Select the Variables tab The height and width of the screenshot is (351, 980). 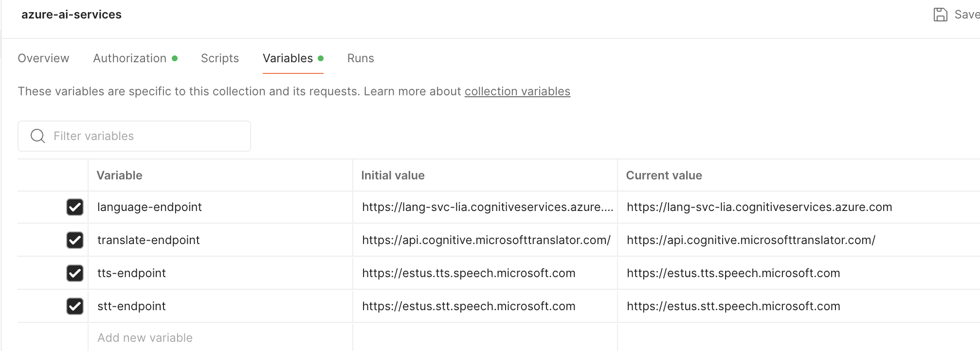288,58
